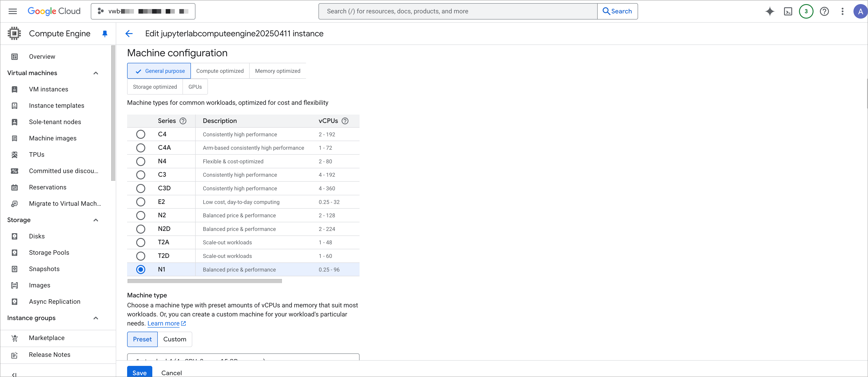The height and width of the screenshot is (377, 868).
Task: Open the machine type preset dropdown
Action: coord(243,357)
